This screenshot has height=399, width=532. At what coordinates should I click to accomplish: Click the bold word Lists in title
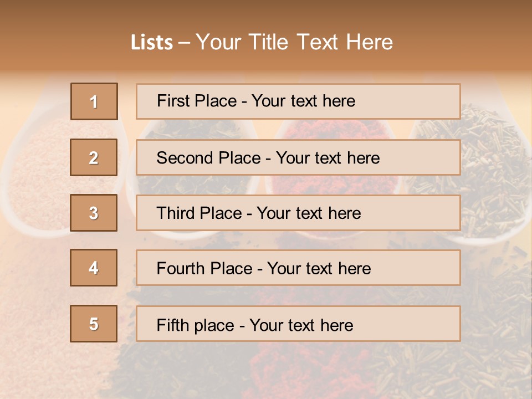tap(151, 43)
